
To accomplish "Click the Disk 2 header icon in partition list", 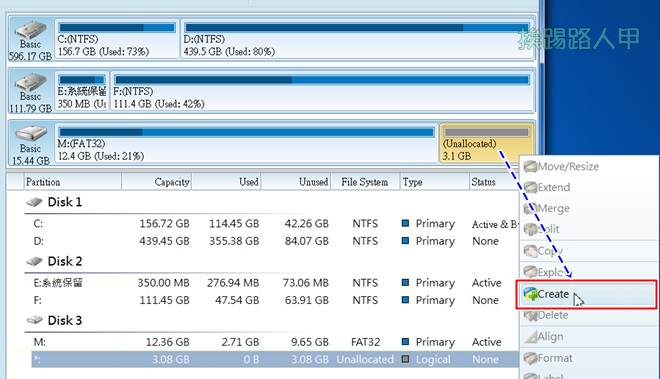I will click(35, 262).
